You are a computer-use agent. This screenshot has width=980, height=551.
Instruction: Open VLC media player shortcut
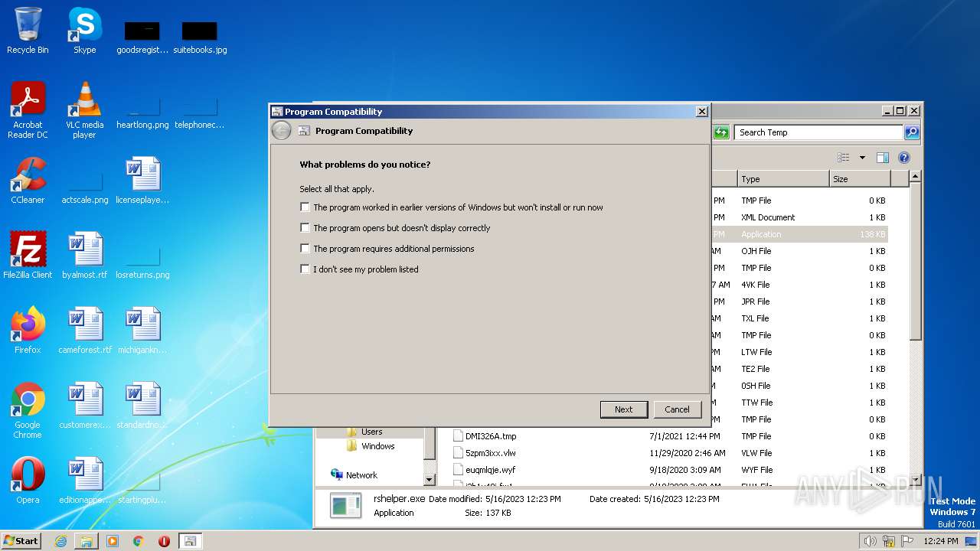pos(84,110)
